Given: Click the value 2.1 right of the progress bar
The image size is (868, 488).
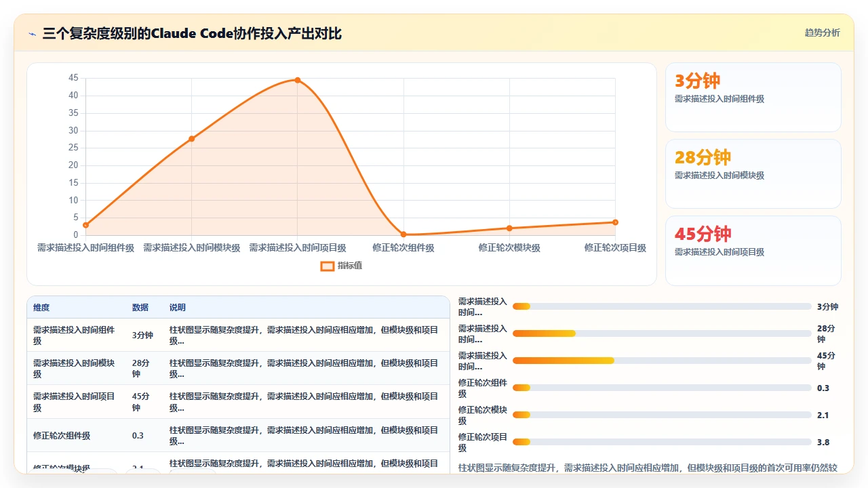Looking at the screenshot, I should pos(823,415).
